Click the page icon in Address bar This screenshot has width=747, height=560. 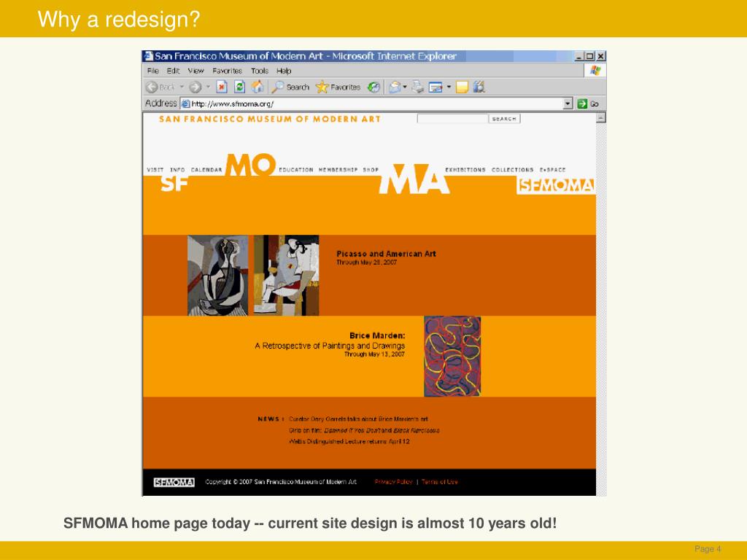186,104
